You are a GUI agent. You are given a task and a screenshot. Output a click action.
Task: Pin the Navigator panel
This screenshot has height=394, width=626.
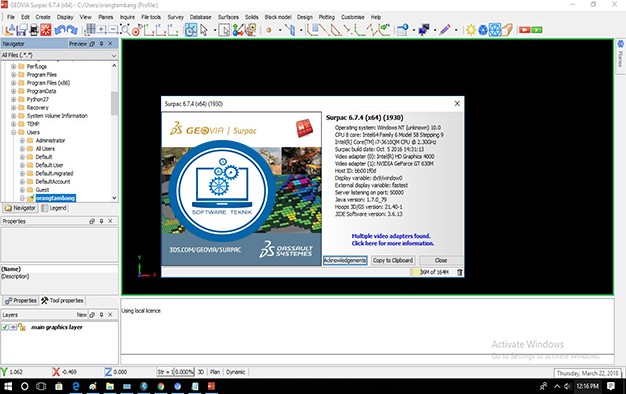pos(101,44)
